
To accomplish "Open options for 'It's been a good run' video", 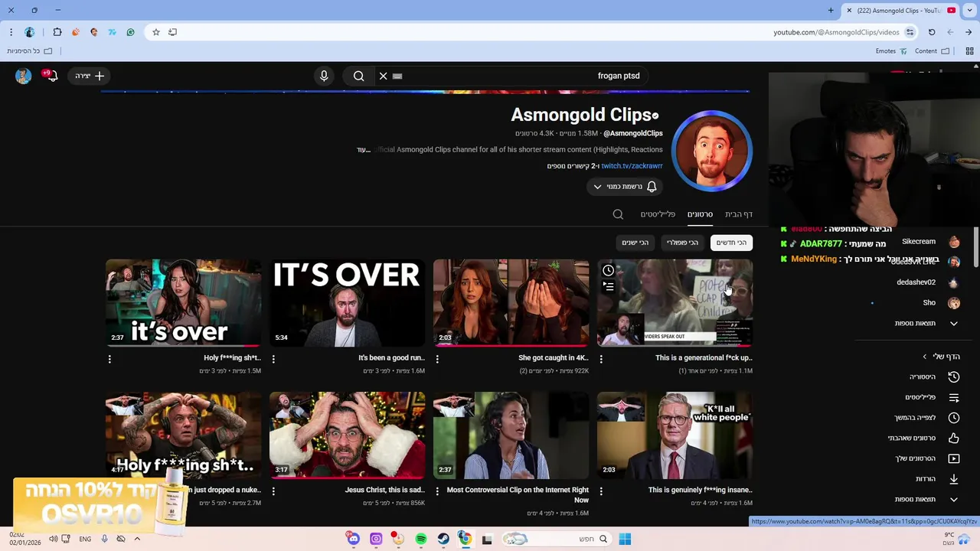I will click(x=273, y=358).
